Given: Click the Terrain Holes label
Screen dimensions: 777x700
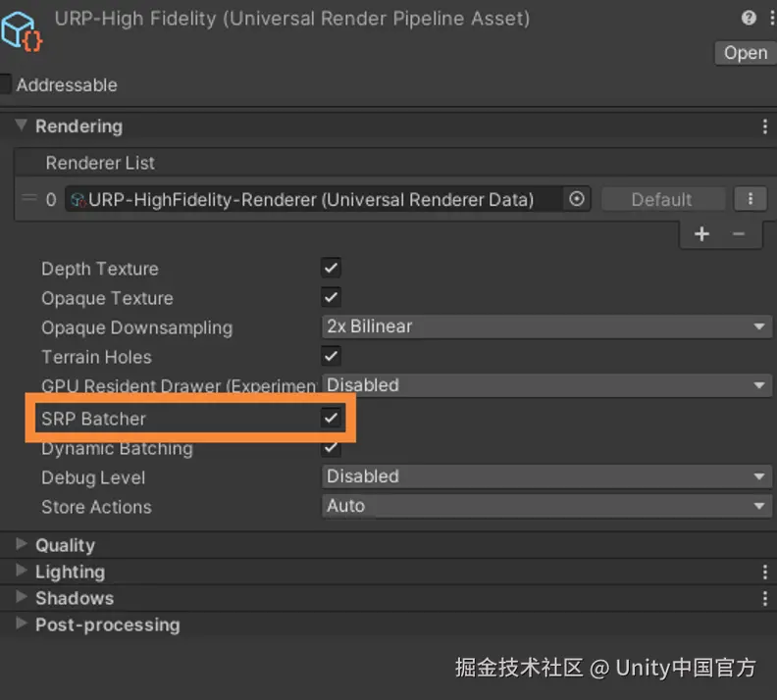Looking at the screenshot, I should [x=96, y=357].
